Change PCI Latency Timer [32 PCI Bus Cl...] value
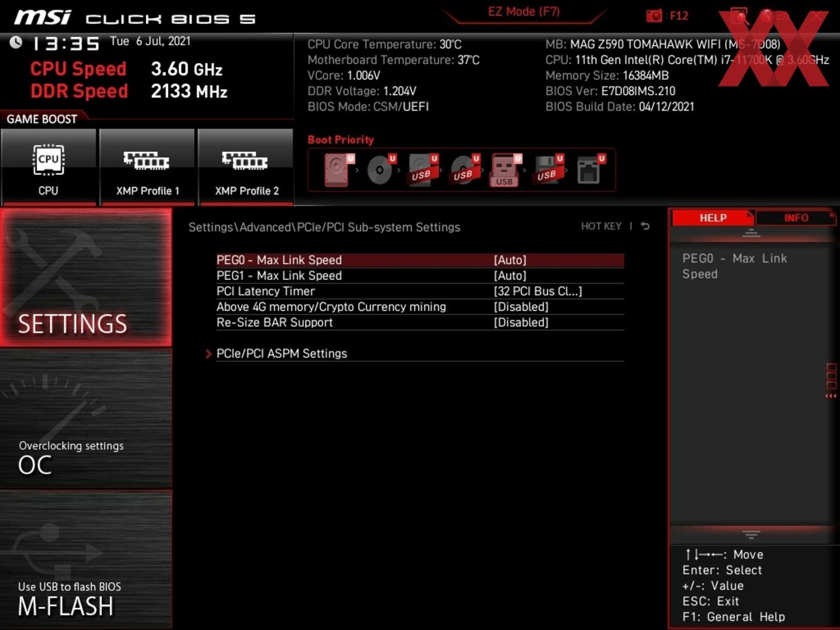 pos(538,291)
